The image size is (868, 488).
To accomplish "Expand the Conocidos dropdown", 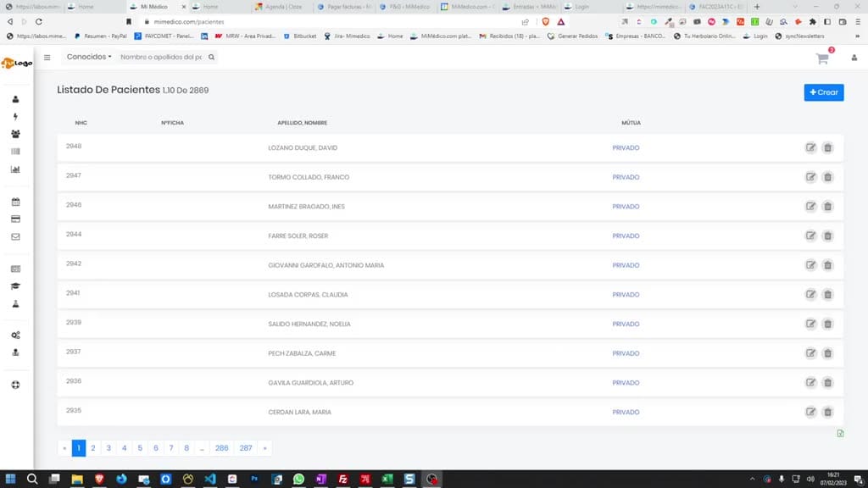I will pos(88,57).
